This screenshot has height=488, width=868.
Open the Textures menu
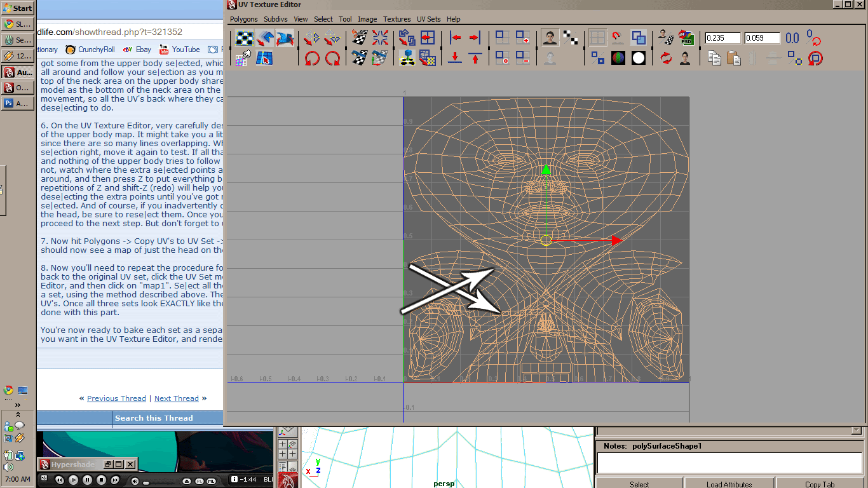click(397, 19)
